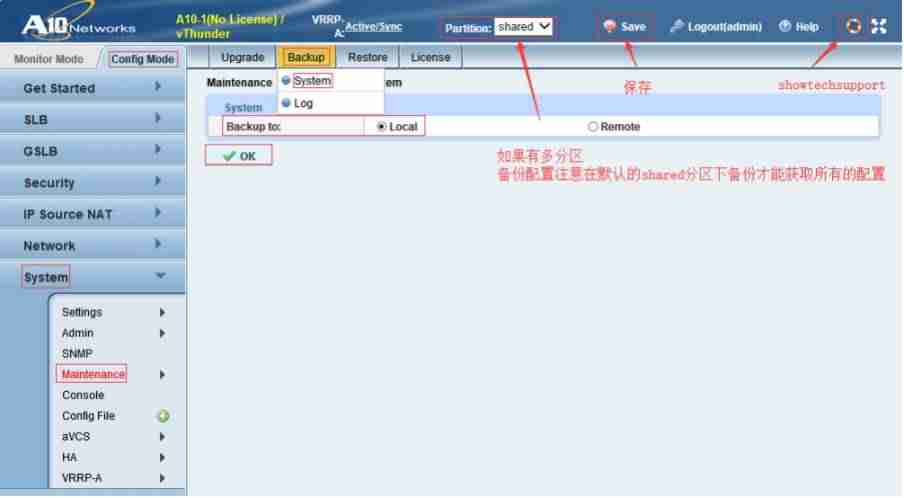Switch to the Restore tab
This screenshot has height=498, width=904.
pyautogui.click(x=367, y=58)
